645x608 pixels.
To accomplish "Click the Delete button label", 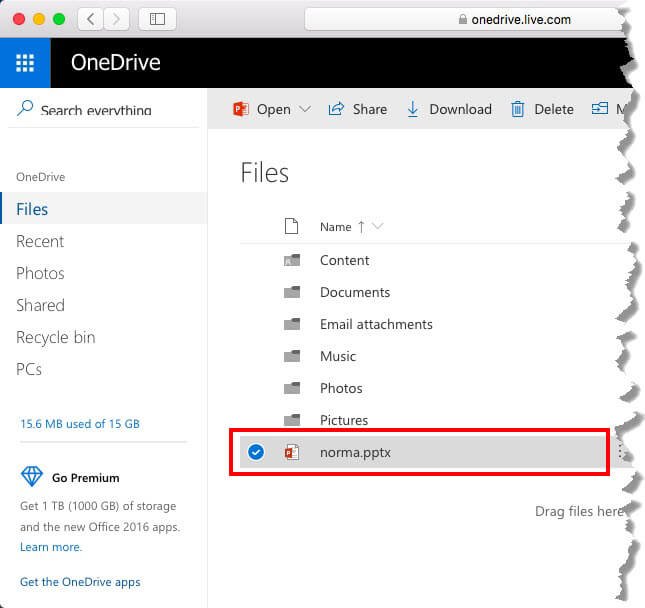I will (x=554, y=109).
